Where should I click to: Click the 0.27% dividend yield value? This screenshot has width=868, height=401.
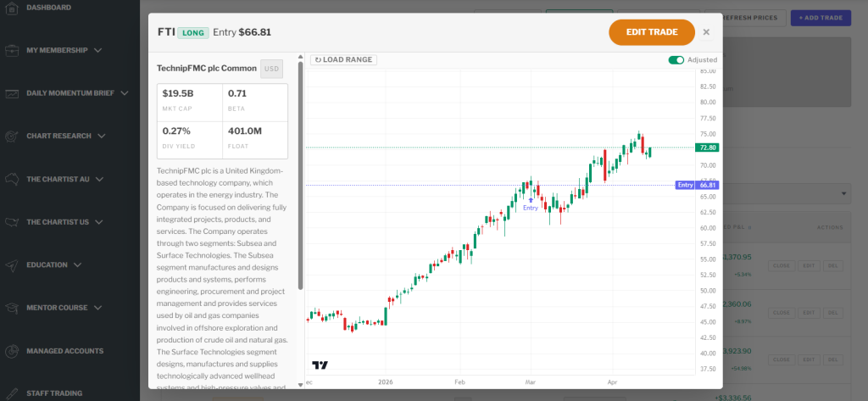click(x=176, y=131)
